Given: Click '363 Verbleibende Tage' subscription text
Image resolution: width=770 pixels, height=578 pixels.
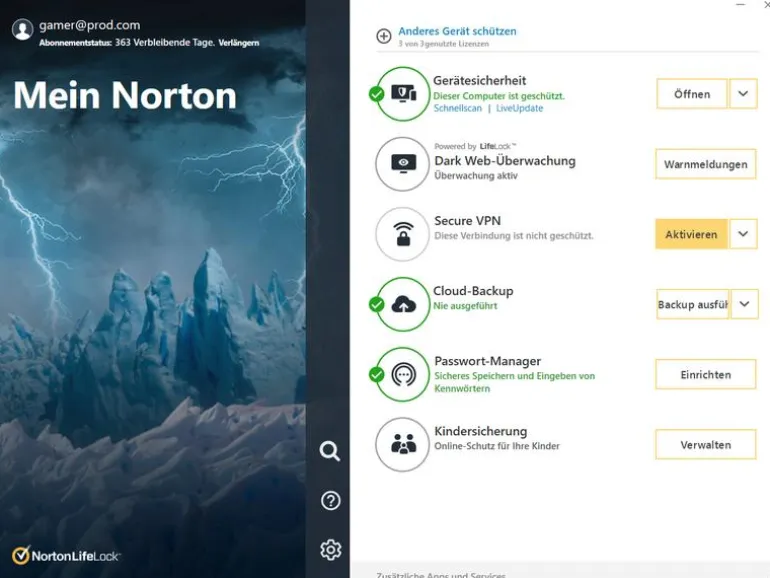Looking at the screenshot, I should (x=165, y=43).
